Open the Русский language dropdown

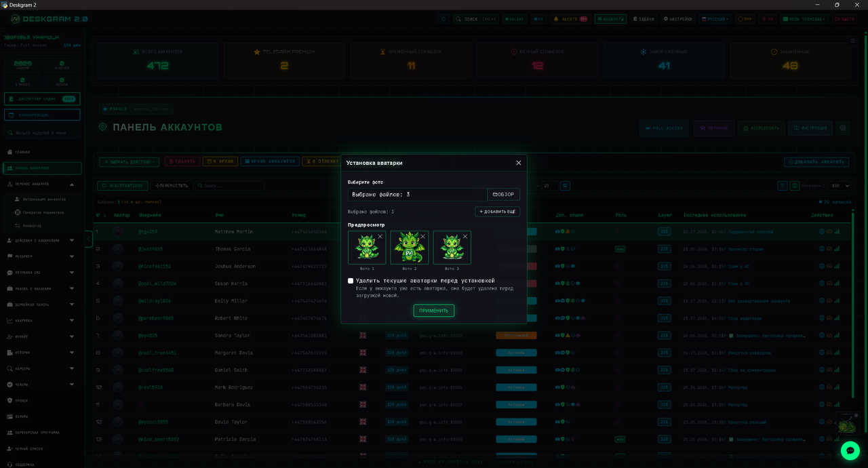point(715,19)
